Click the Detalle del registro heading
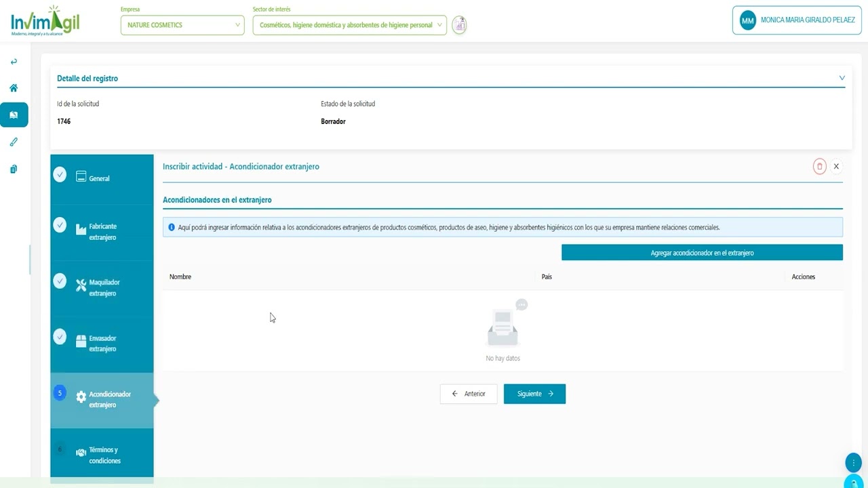The height and width of the screenshot is (488, 868). tap(87, 79)
